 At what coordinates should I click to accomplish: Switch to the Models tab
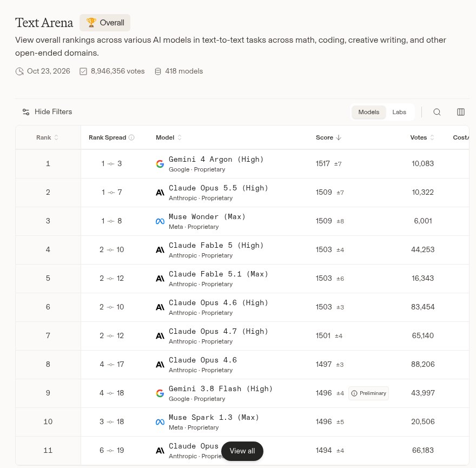pos(368,112)
